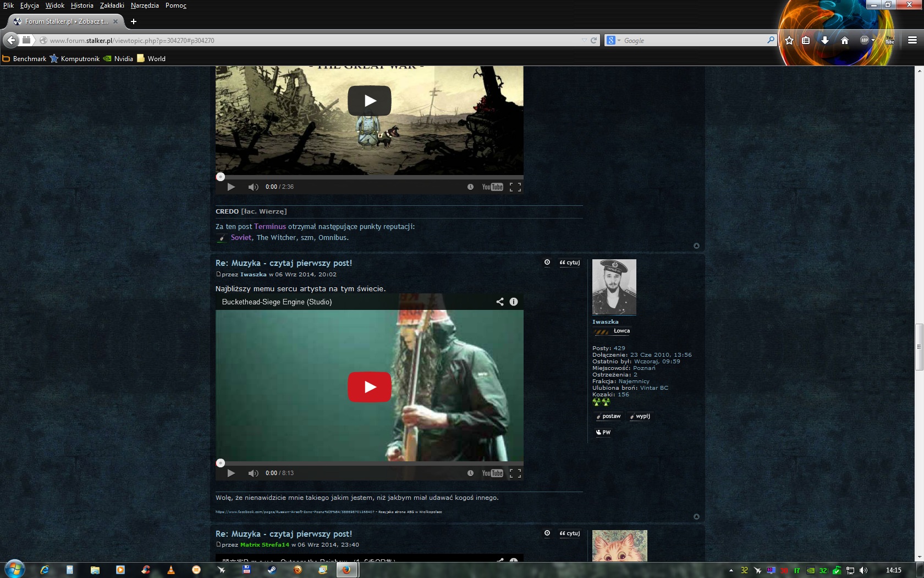Image resolution: width=924 pixels, height=578 pixels.
Task: Click the Watch Later clock on Buckethead video
Action: tap(470, 473)
